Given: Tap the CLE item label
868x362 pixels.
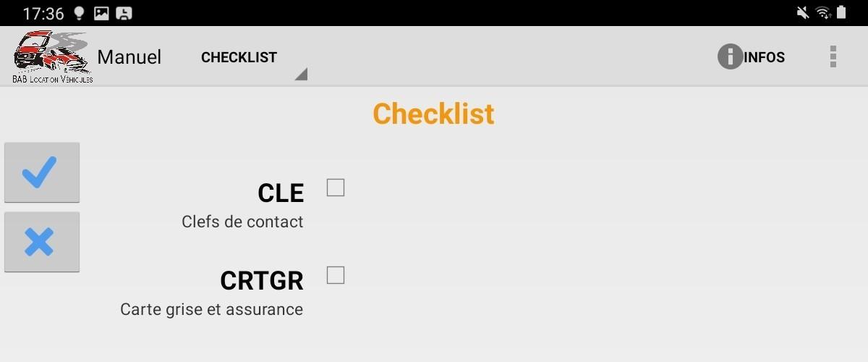Looking at the screenshot, I should 281,193.
